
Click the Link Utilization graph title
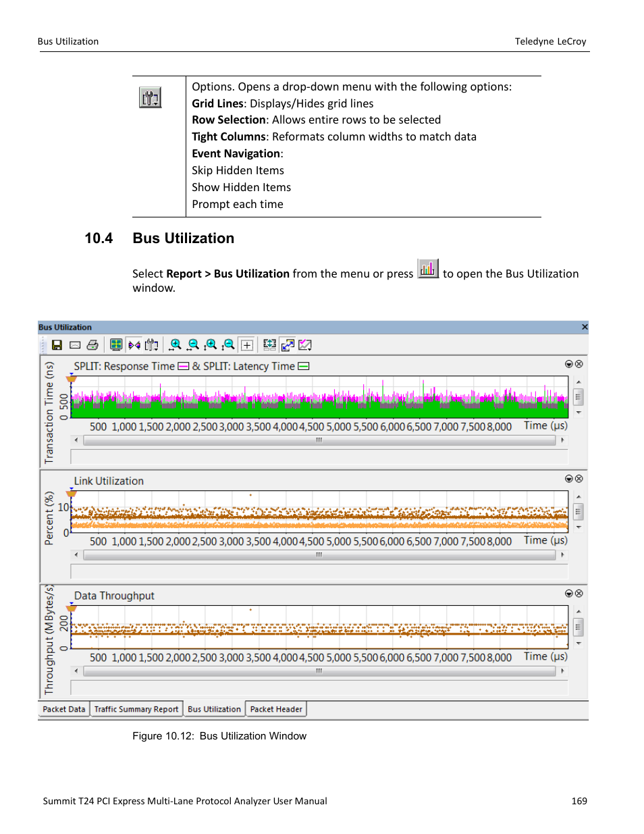pyautogui.click(x=109, y=481)
